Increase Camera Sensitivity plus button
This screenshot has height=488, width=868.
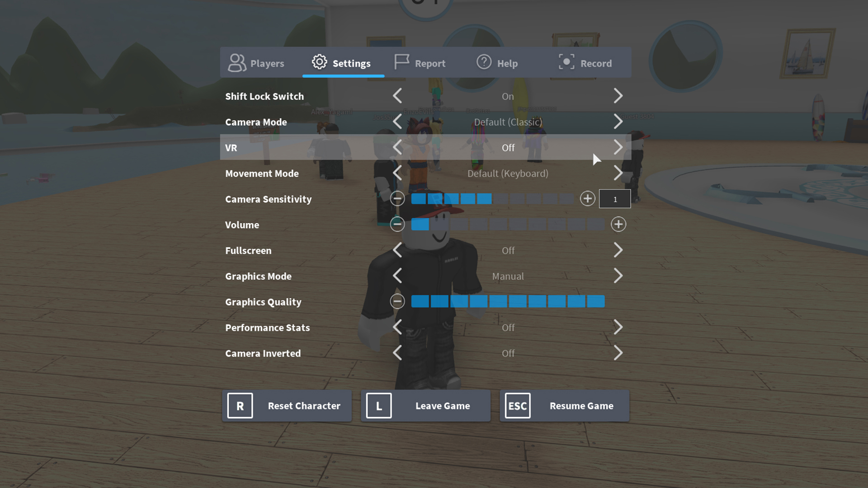coord(587,198)
